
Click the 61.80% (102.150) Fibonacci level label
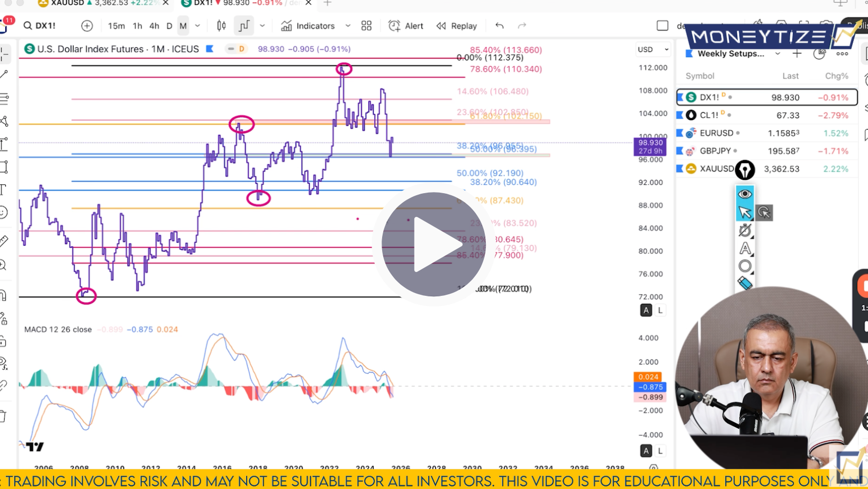point(506,116)
